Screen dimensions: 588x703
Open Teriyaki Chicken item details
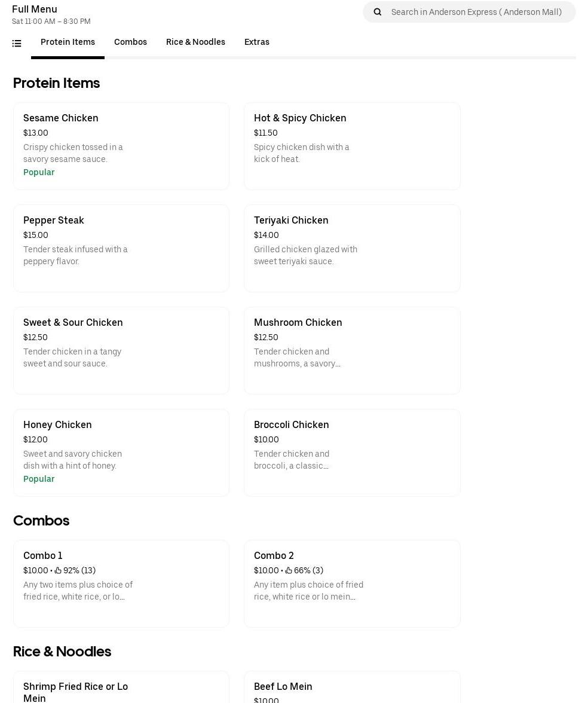coord(352,248)
